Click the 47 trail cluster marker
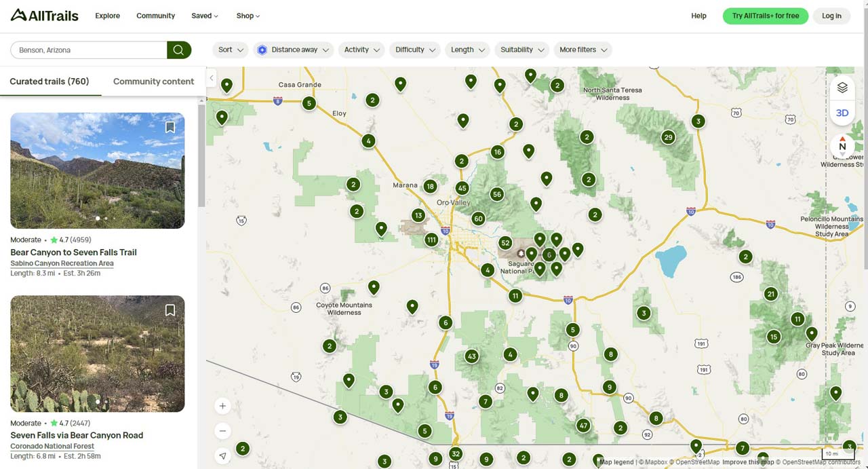Screen dimensions: 868x469 click(x=583, y=426)
